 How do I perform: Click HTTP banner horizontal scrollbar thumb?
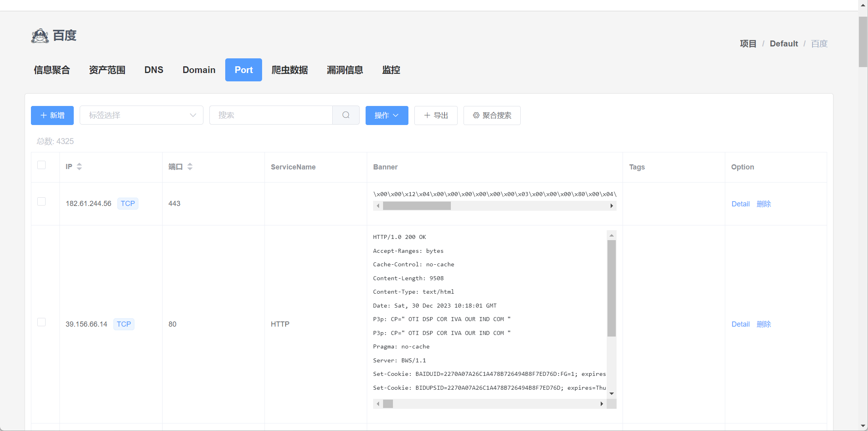(x=388, y=404)
